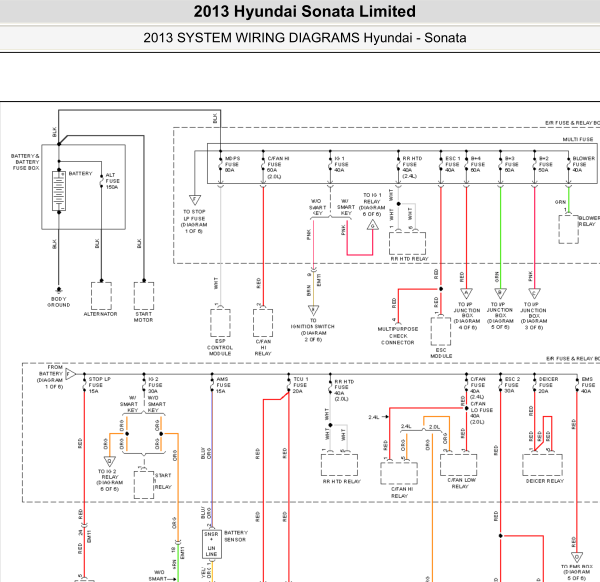The height and width of the screenshot is (582, 600).
Task: Select the Blower Relay component box
Action: click(568, 229)
